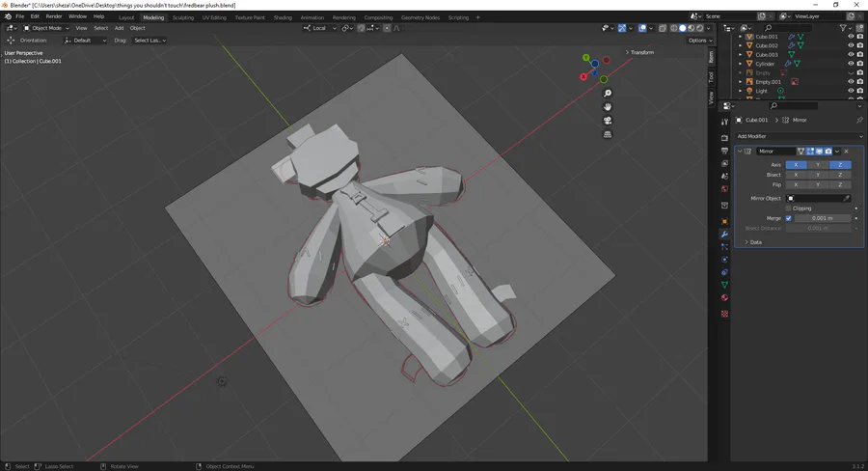Open the viewport Add menu
Image resolution: width=868 pixels, height=471 pixels.
coord(119,28)
